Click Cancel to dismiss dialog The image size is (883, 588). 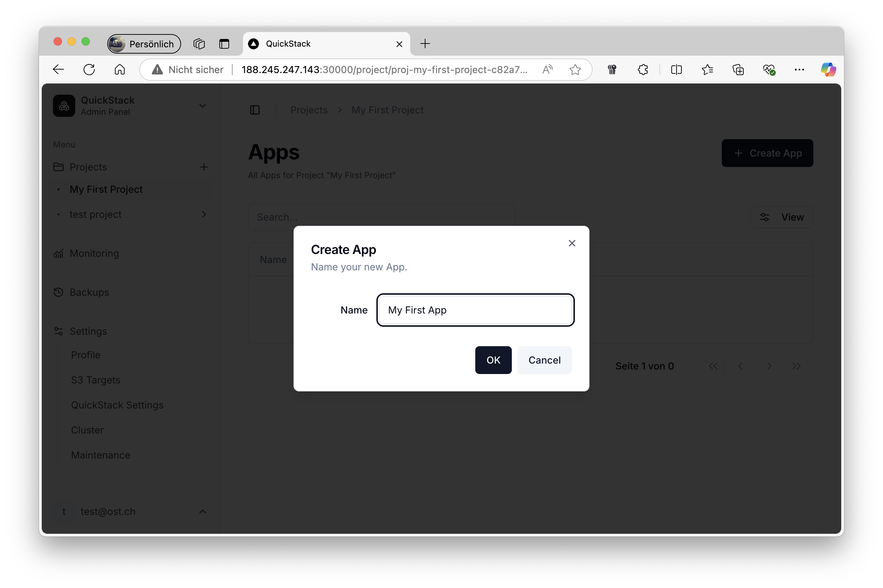click(x=544, y=360)
